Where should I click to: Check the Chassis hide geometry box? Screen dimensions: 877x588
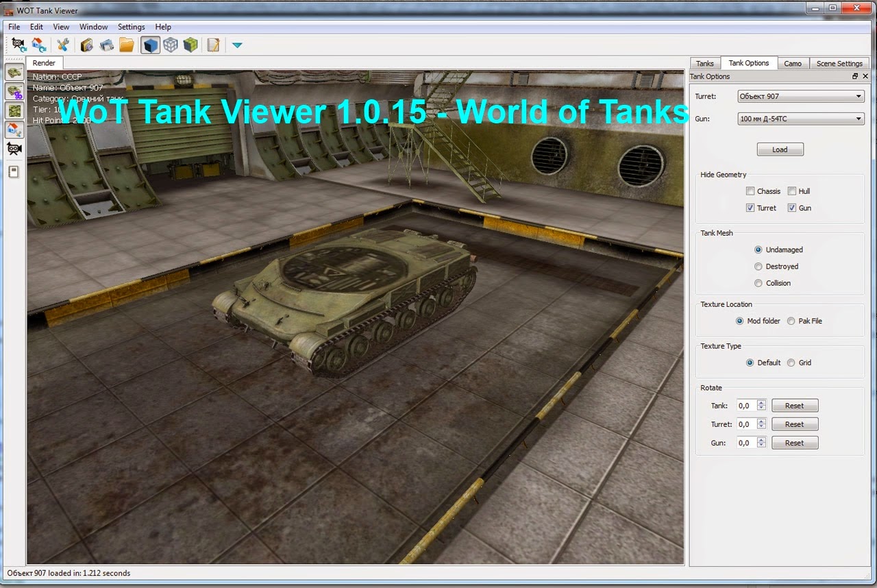click(750, 191)
